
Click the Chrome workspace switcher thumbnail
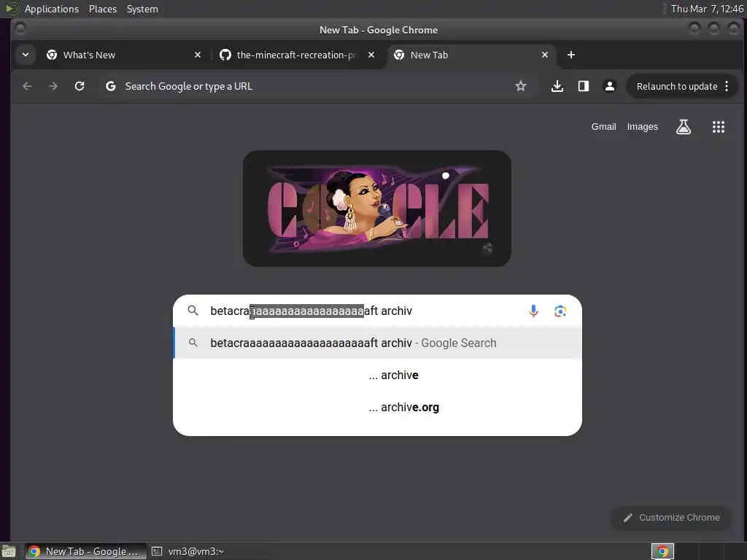click(662, 551)
